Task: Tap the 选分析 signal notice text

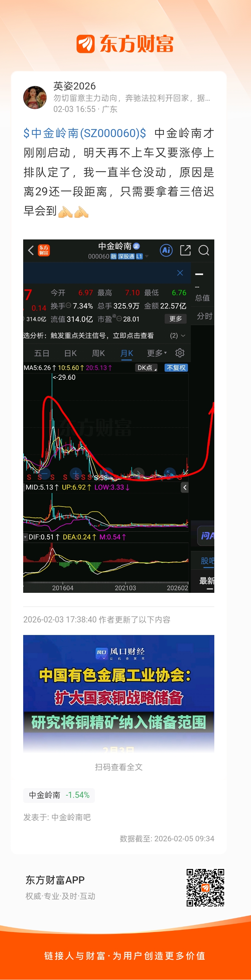Action: point(88,336)
